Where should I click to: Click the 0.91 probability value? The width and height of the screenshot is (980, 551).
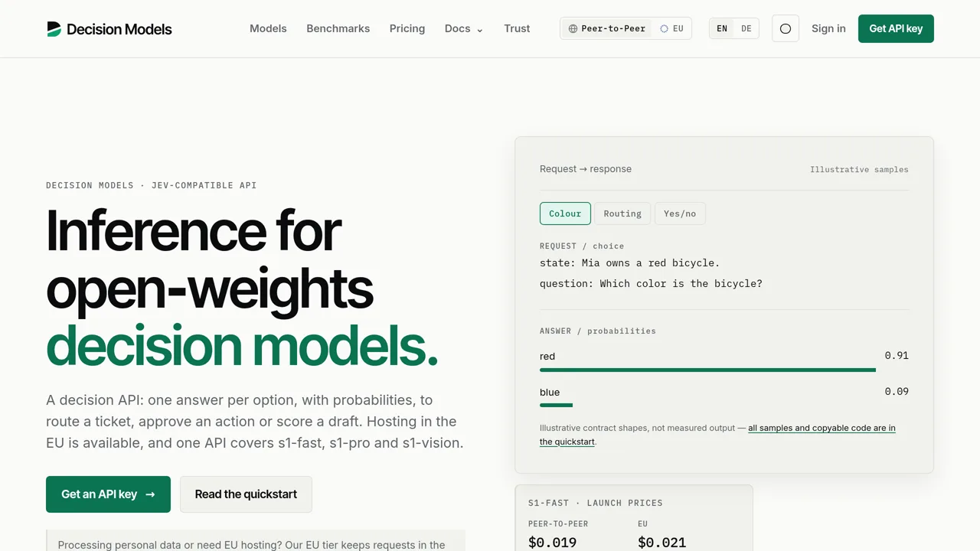point(897,356)
